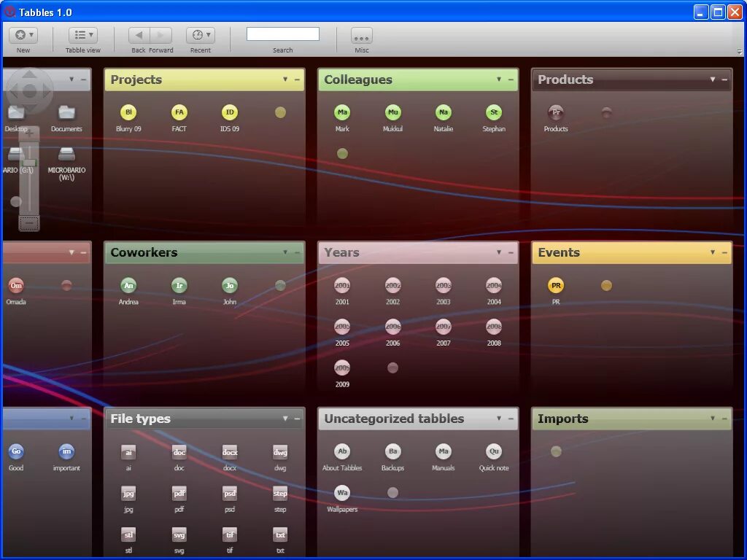This screenshot has width=747, height=560.
Task: Select the important tabble
Action: pos(66,451)
